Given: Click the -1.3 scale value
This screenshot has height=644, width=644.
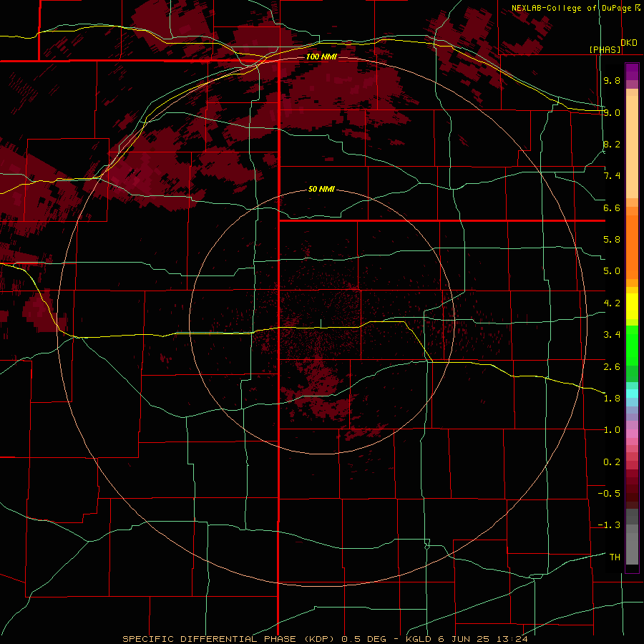Looking at the screenshot, I should tap(609, 525).
